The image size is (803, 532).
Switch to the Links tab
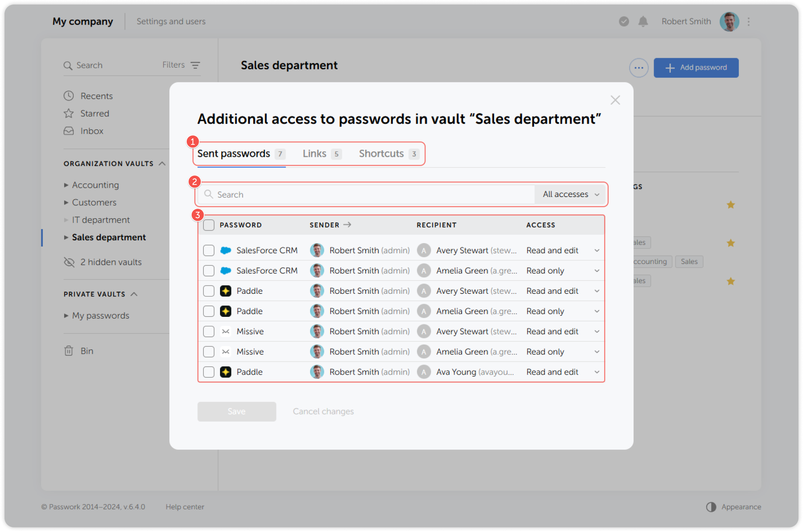(314, 154)
